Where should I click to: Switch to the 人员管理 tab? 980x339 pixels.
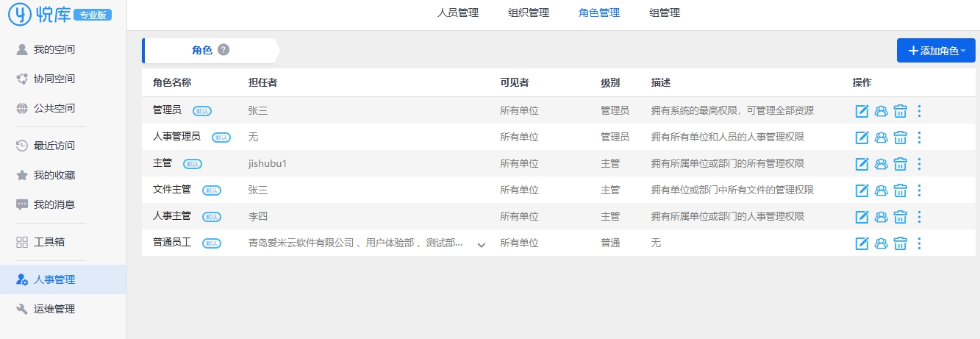[x=457, y=13]
